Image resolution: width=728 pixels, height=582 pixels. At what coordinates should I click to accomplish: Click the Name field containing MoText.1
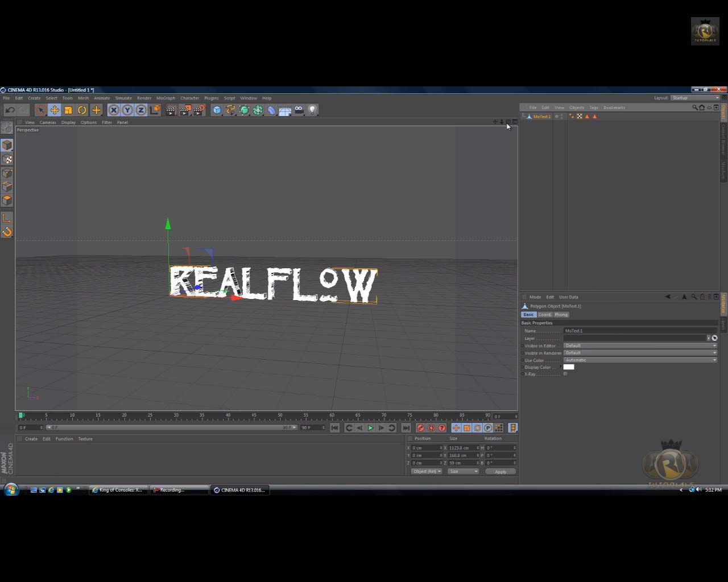(640, 331)
